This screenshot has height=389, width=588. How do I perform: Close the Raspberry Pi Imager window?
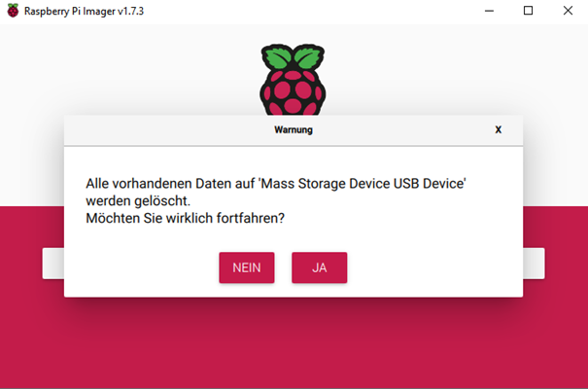coord(568,11)
